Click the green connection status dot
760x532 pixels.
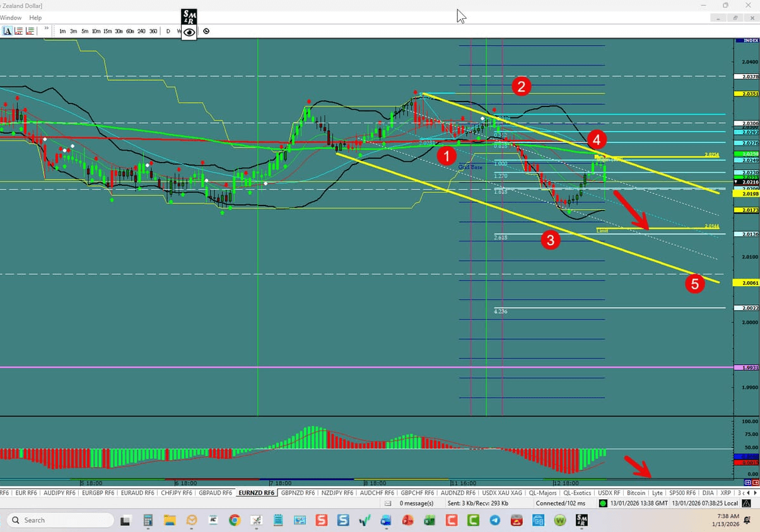[x=602, y=503]
